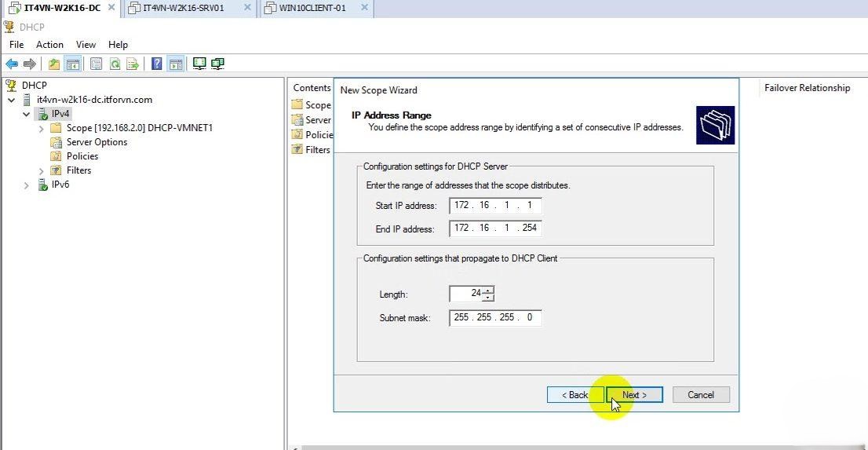Select the Server item in Contents list
The height and width of the screenshot is (450, 868).
pos(312,119)
